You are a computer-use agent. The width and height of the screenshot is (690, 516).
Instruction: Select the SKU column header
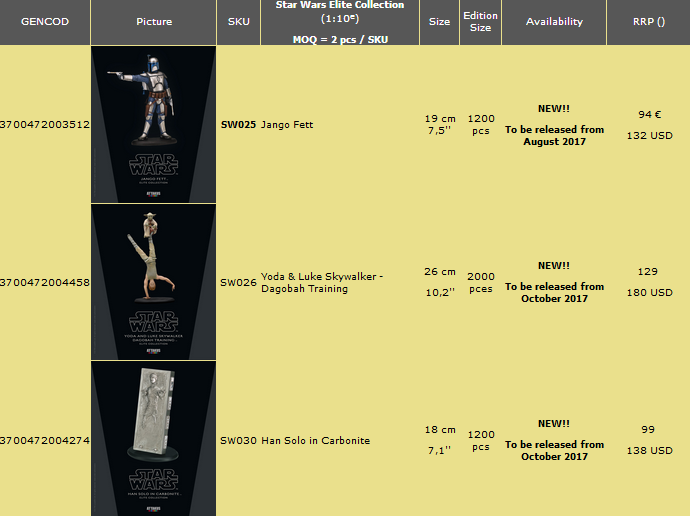[x=238, y=21]
